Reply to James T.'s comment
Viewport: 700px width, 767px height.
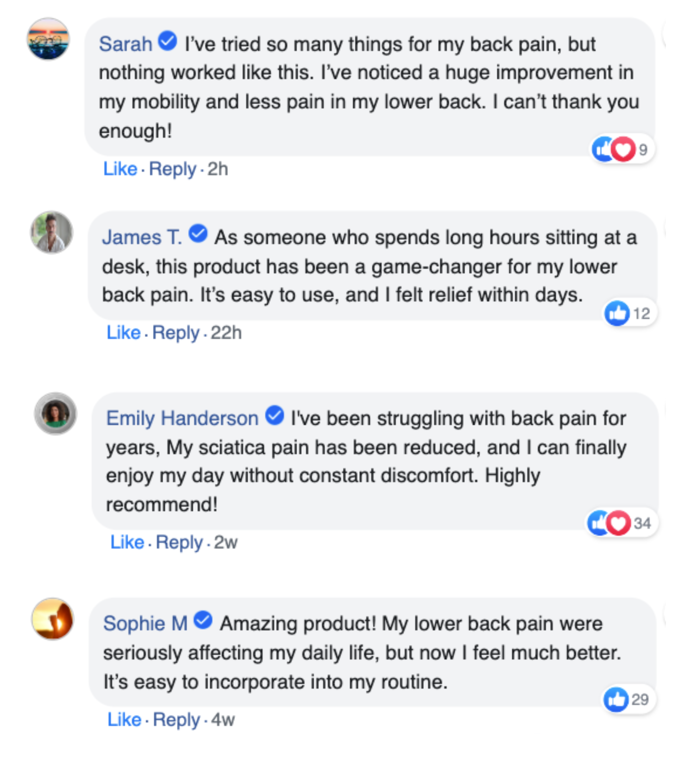click(176, 333)
